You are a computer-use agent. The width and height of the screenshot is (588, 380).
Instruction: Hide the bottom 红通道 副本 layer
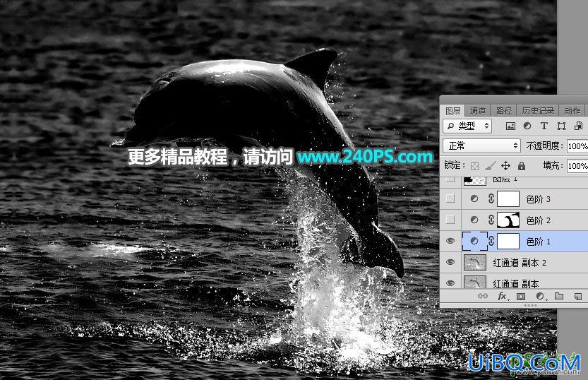pos(450,283)
